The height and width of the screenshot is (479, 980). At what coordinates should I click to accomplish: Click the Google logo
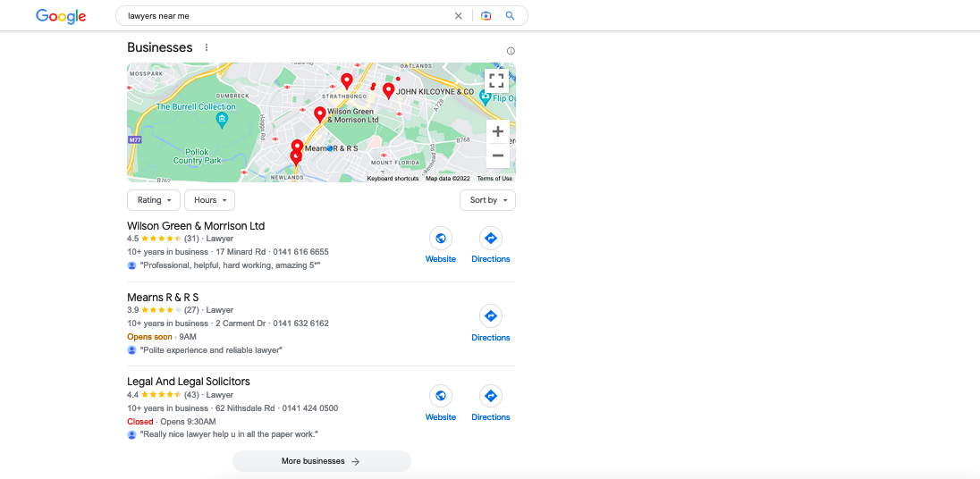[x=61, y=16]
